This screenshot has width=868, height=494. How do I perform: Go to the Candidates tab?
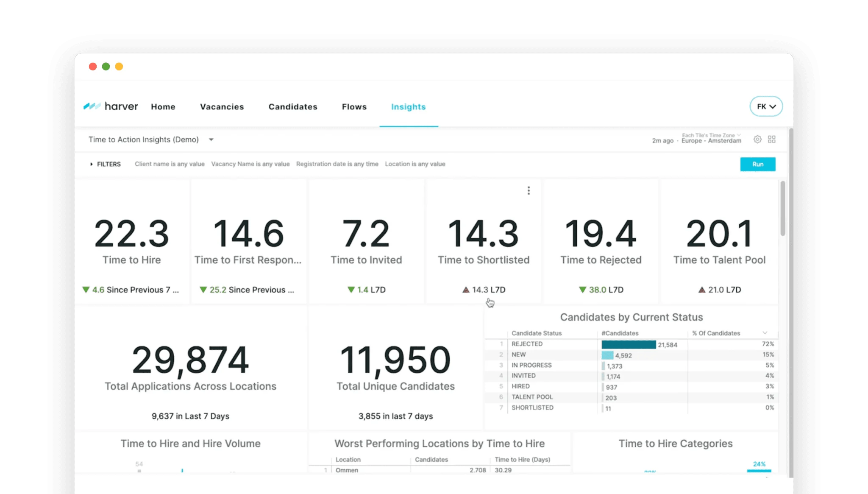coord(293,107)
